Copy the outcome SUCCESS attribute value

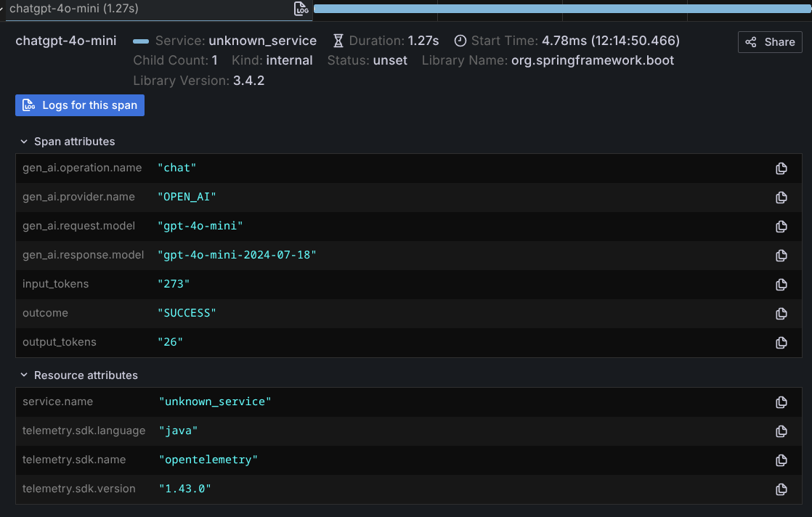(781, 314)
